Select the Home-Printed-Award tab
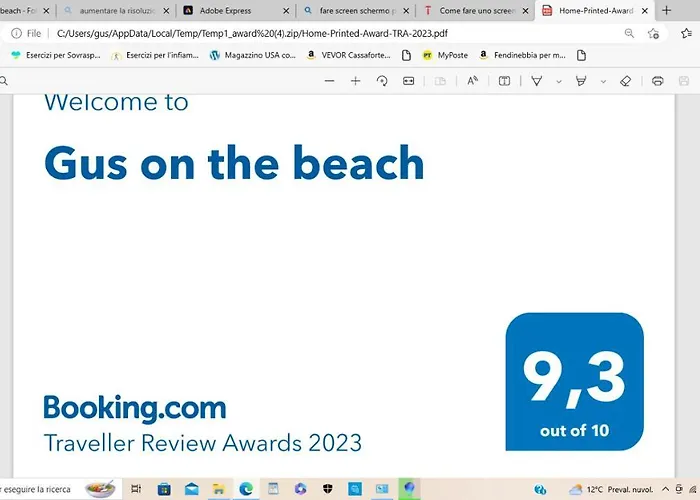 [x=596, y=11]
